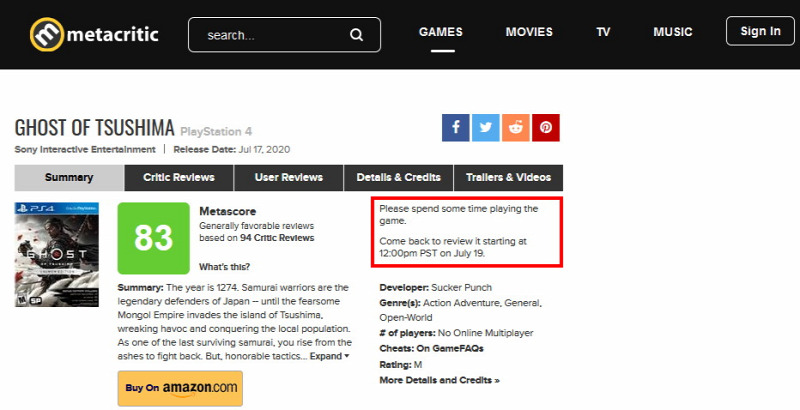This screenshot has width=800, height=410.
Task: Expand the full game summary
Action: click(329, 356)
